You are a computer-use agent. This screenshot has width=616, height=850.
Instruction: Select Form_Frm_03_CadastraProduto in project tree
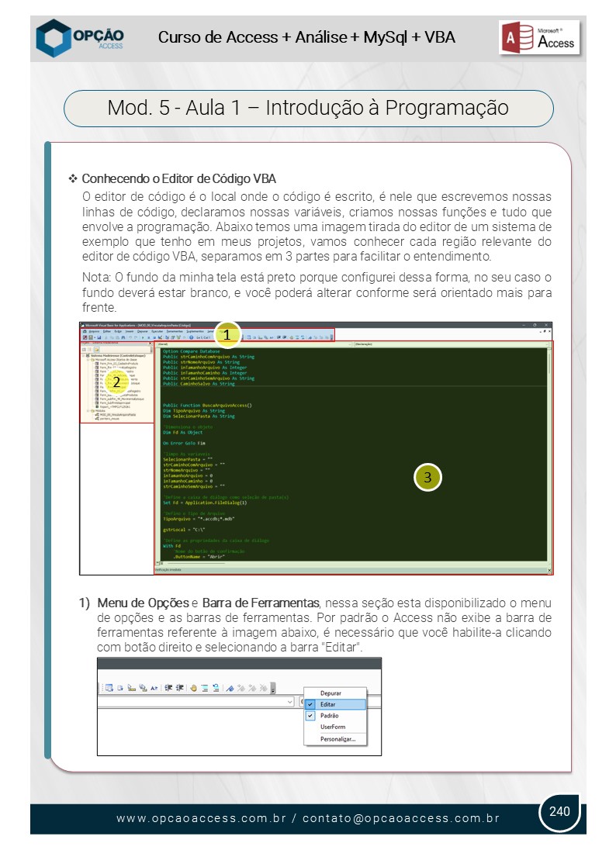(x=119, y=364)
